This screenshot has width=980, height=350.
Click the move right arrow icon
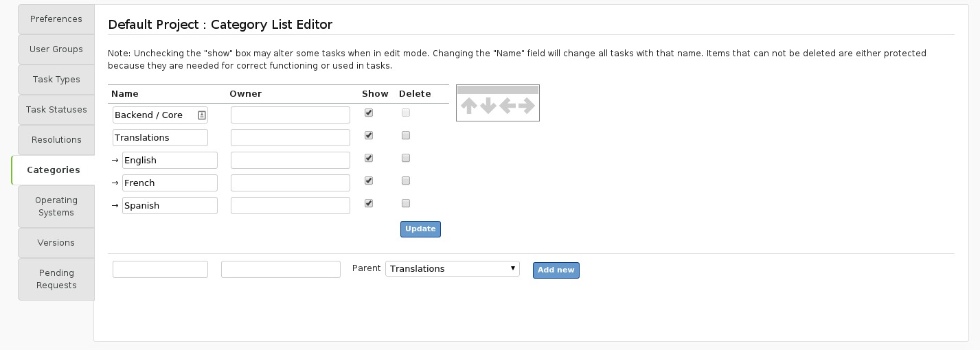point(527,106)
